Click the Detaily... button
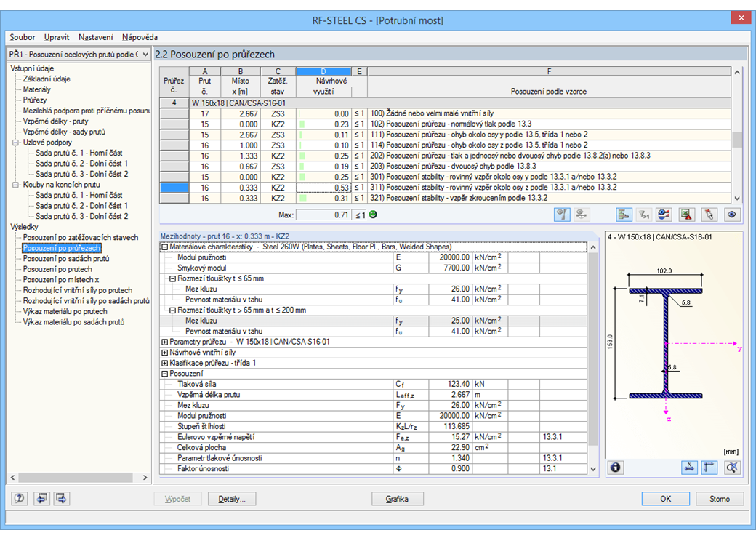 click(231, 499)
